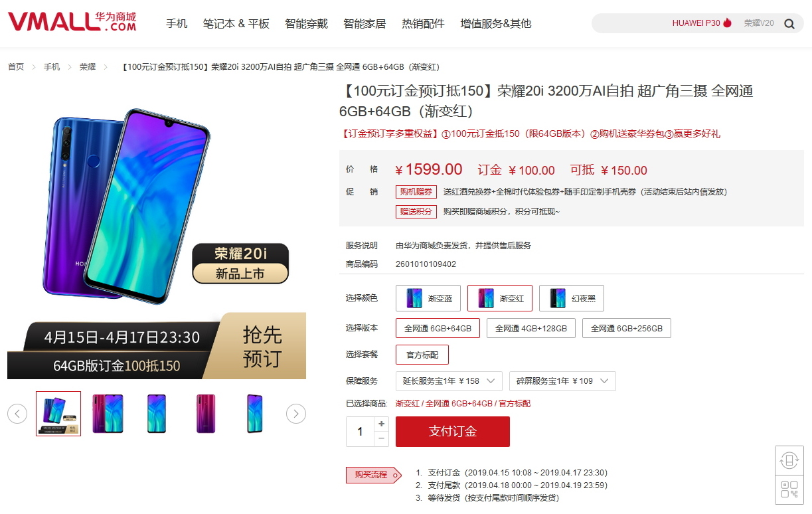Click the 支付订金 button
Image resolution: width=812 pixels, height=514 pixels.
pos(453,431)
